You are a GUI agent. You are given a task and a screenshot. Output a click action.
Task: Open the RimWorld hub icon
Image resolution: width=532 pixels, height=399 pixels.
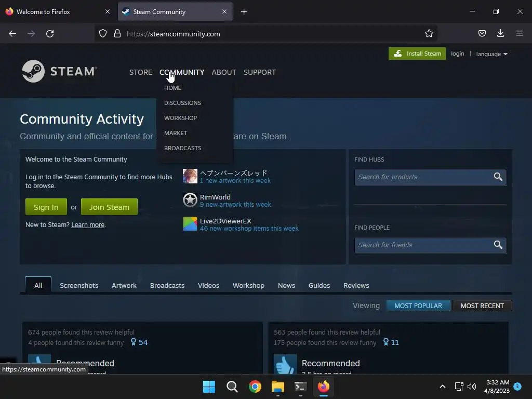[x=190, y=200]
